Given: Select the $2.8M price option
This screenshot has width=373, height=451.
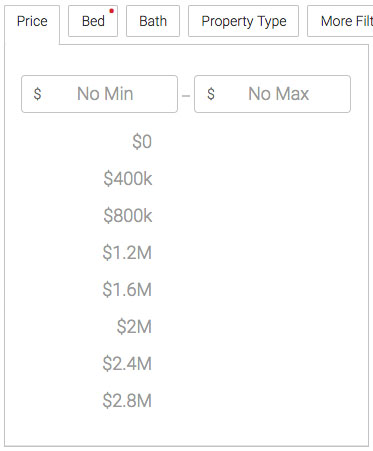Looking at the screenshot, I should pyautogui.click(x=127, y=400).
